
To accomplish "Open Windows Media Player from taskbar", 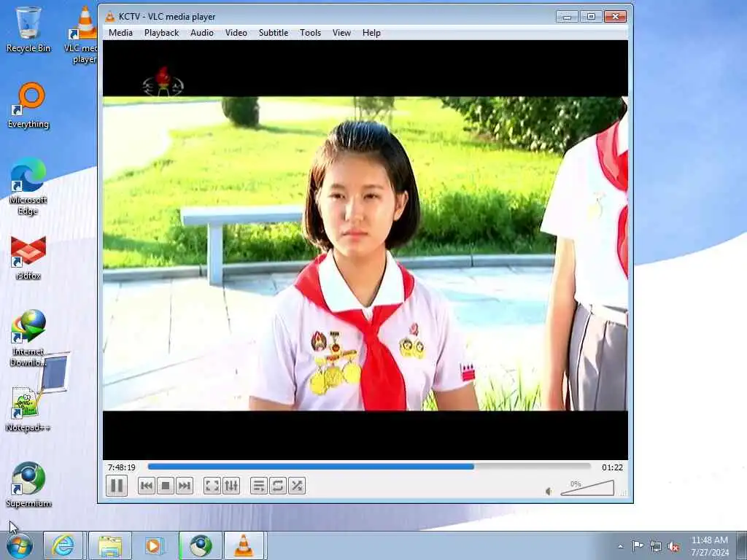I will tap(153, 545).
